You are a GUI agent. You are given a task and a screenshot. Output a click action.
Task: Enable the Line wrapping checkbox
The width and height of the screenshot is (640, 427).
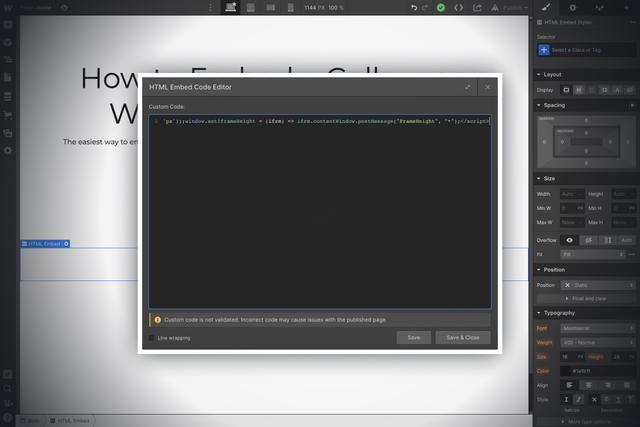153,338
